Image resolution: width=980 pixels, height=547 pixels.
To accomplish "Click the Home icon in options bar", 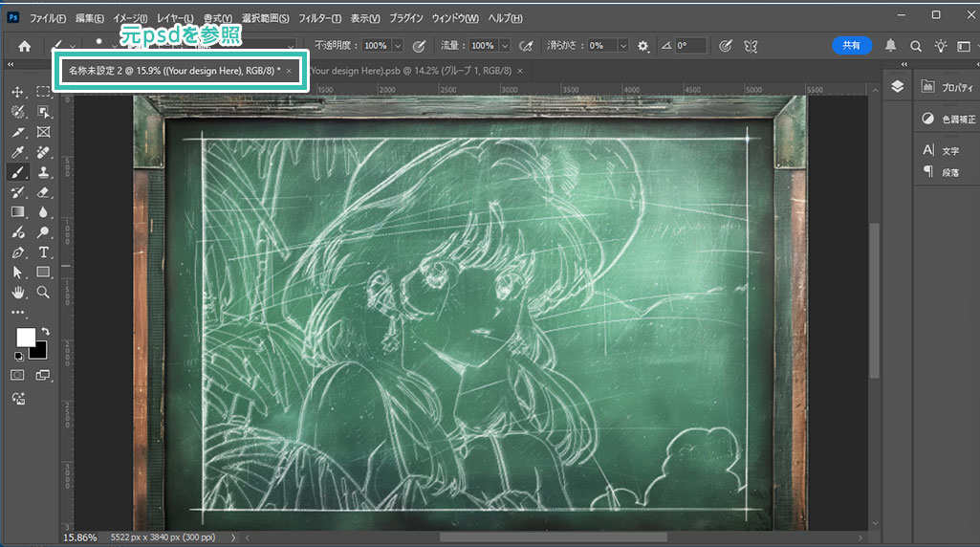I will 24,46.
